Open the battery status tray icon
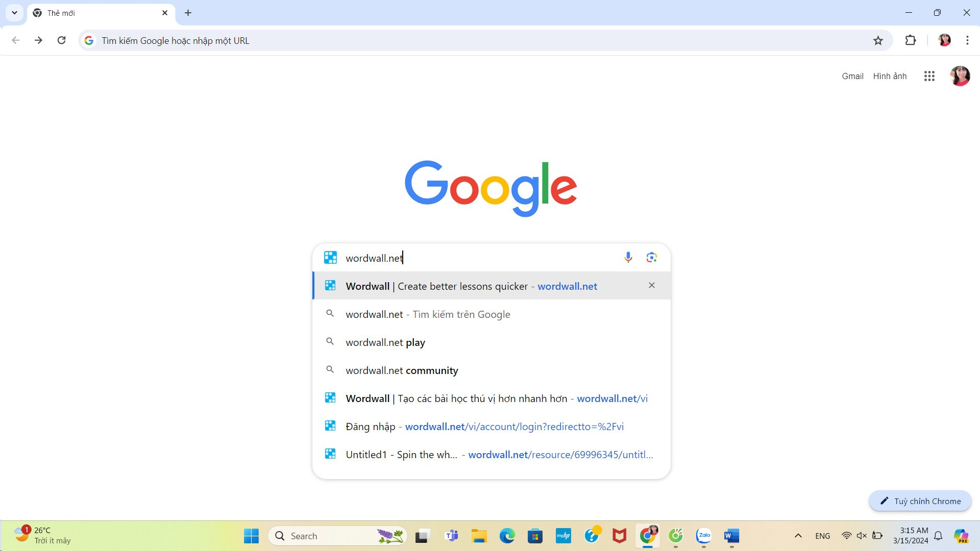Screen dimensions: 980x551 click(x=877, y=536)
